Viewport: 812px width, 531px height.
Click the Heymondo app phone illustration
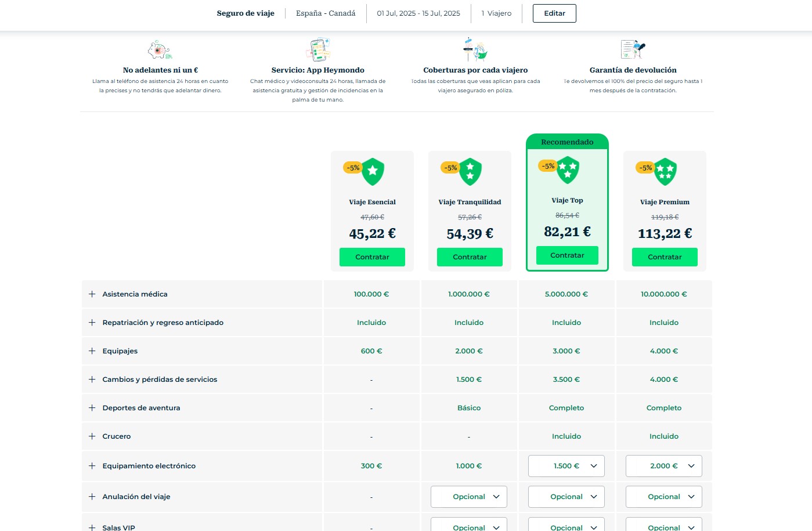pyautogui.click(x=318, y=50)
